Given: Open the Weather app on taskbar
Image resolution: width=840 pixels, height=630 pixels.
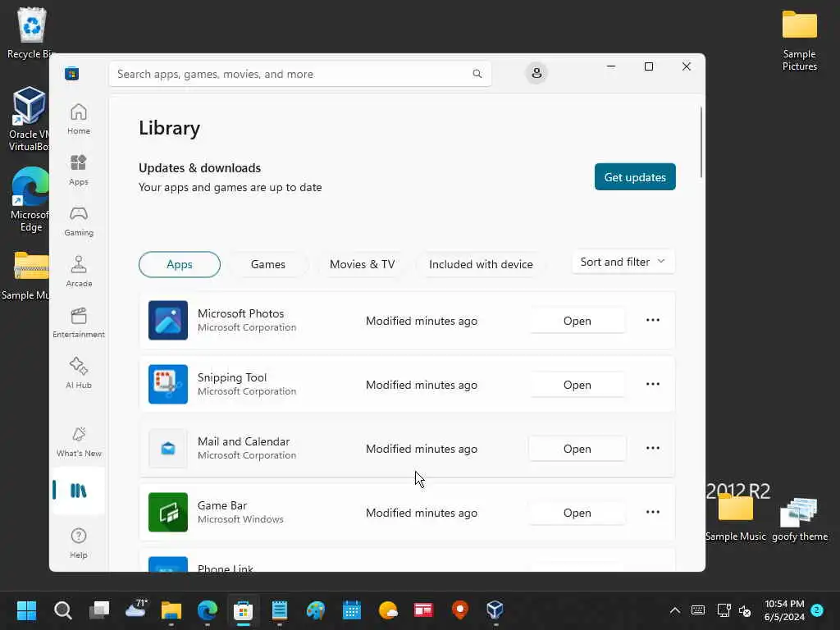Looking at the screenshot, I should (x=388, y=610).
